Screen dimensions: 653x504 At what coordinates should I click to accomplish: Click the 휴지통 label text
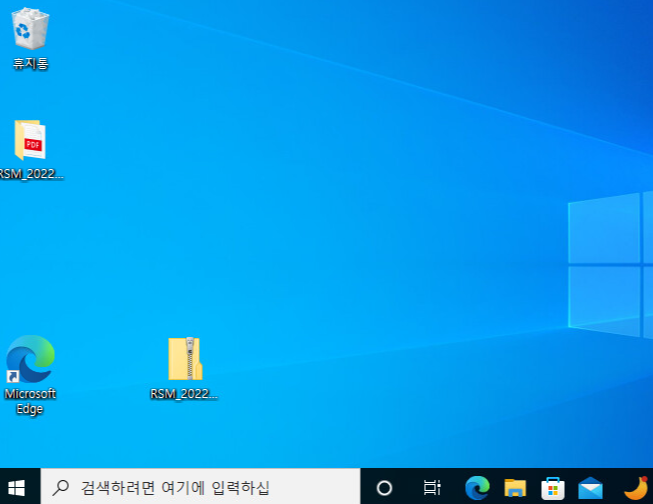coord(30,63)
